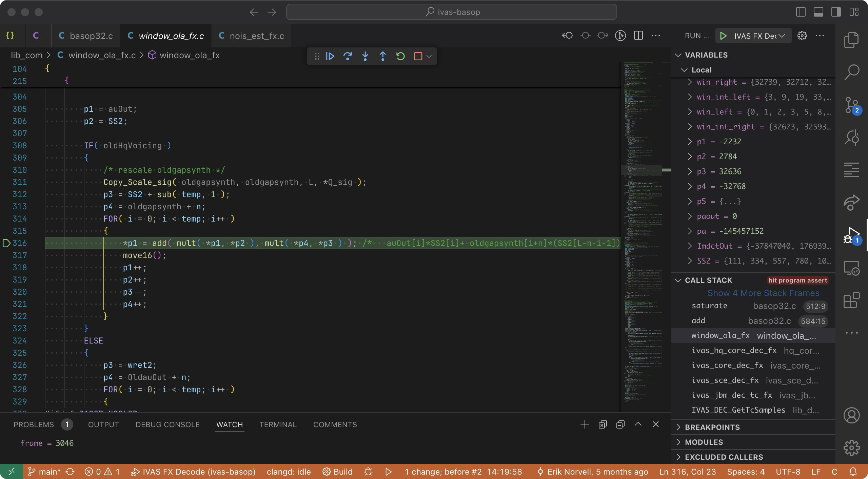This screenshot has width=868, height=479.
Task: Click Show 4 More Stack Frames link
Action: click(x=763, y=293)
